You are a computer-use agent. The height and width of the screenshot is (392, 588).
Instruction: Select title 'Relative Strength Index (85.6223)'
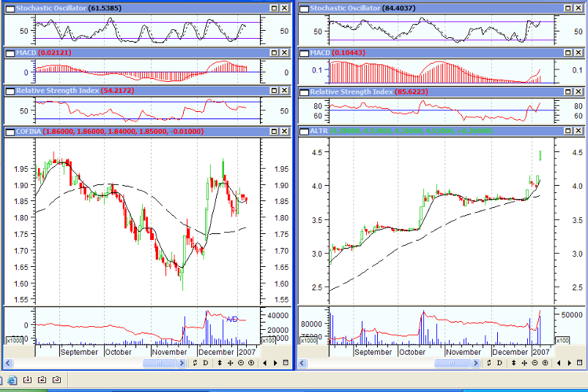pos(369,91)
